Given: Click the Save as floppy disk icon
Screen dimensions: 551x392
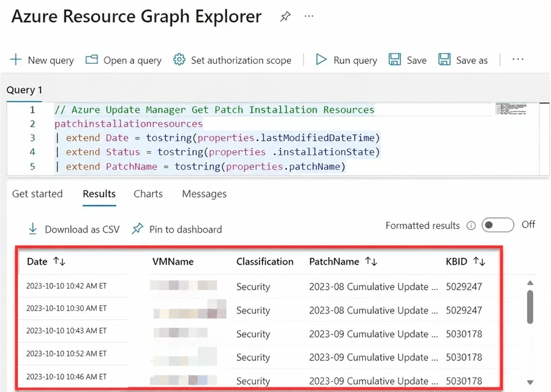Looking at the screenshot, I should (x=444, y=59).
